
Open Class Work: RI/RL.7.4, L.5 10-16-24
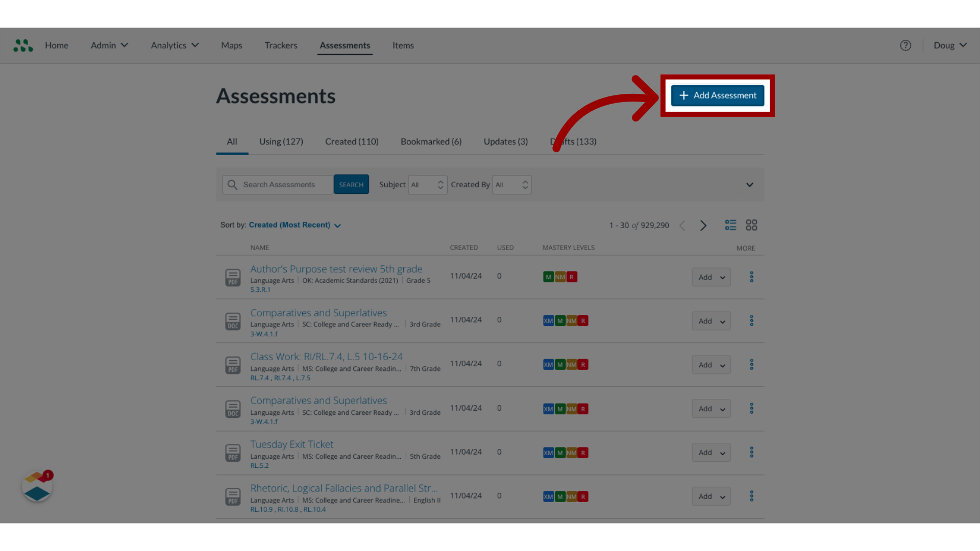(327, 357)
